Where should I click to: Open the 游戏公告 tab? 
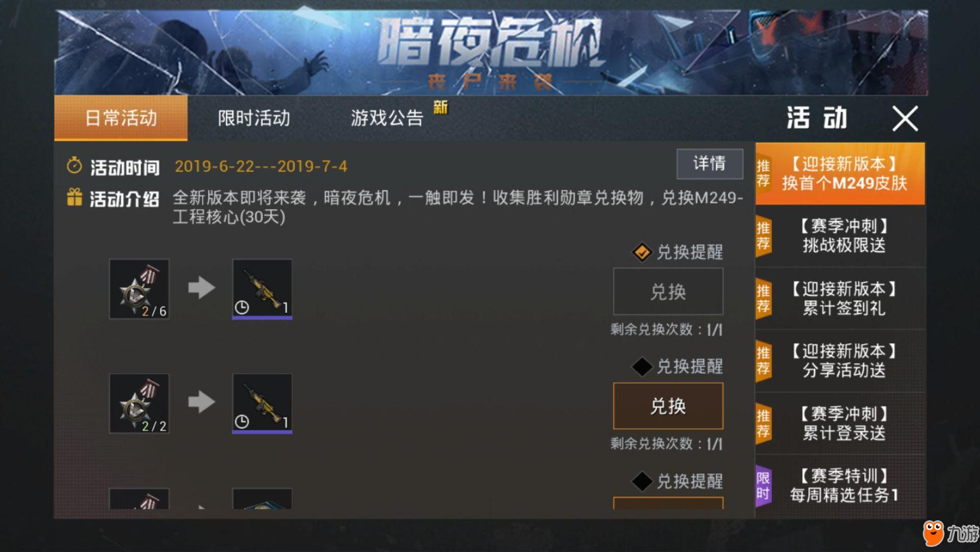point(387,118)
